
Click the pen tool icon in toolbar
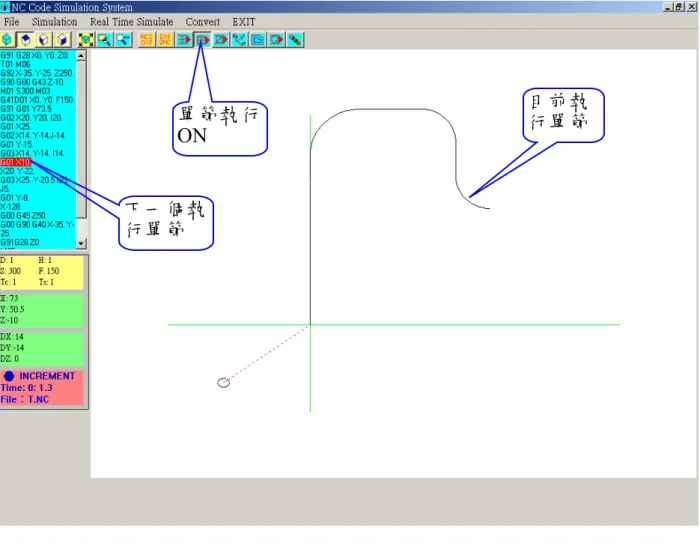tap(295, 40)
